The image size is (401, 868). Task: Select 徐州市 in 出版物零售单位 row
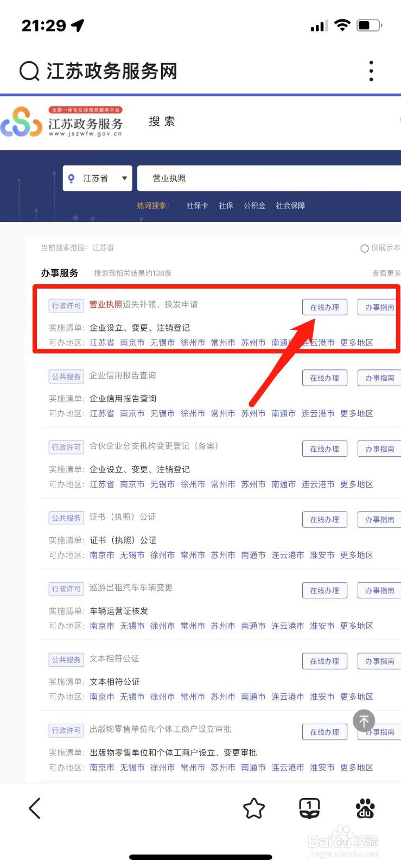pos(163,768)
